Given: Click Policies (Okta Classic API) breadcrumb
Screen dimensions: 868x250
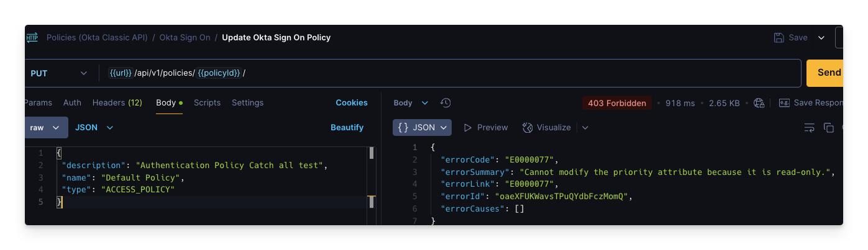Looking at the screenshot, I should 97,37.
